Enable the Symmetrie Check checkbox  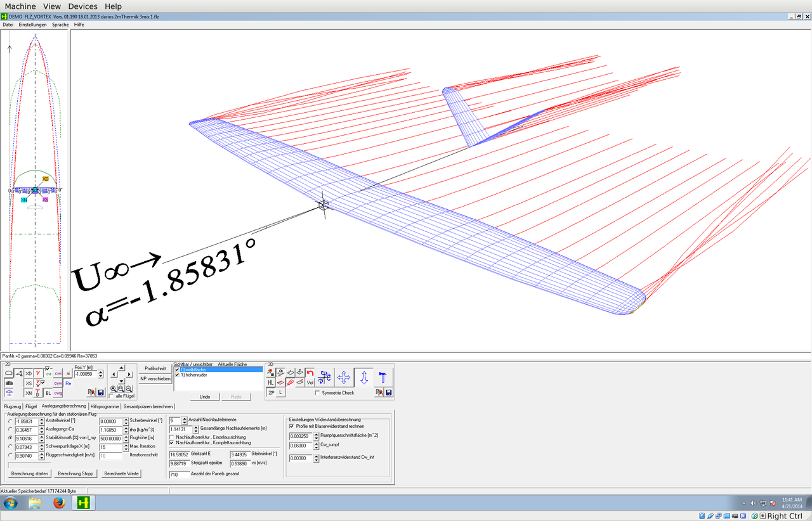pos(318,393)
